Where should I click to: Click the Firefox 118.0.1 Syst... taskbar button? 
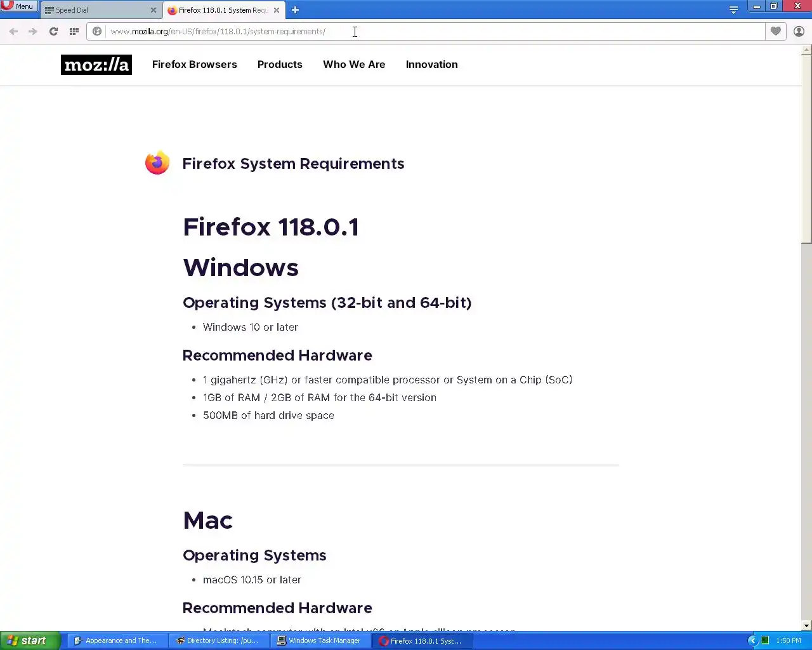pos(422,640)
